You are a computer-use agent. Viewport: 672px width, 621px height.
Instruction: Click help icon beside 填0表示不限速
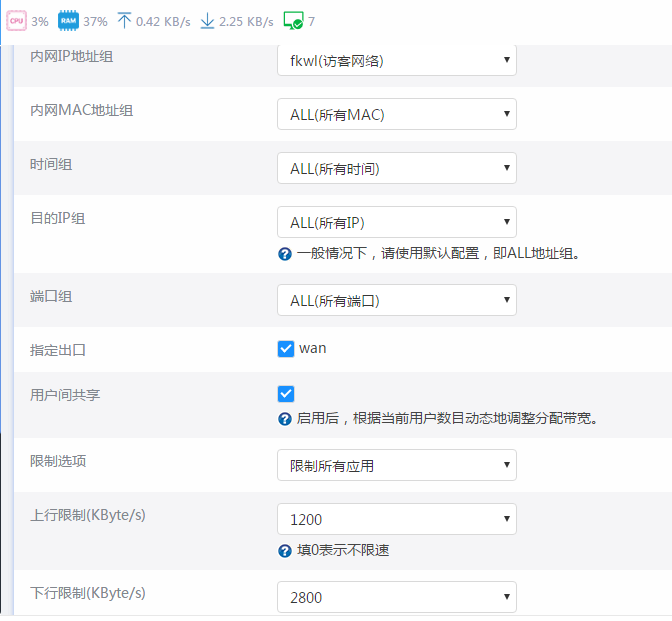pos(285,551)
